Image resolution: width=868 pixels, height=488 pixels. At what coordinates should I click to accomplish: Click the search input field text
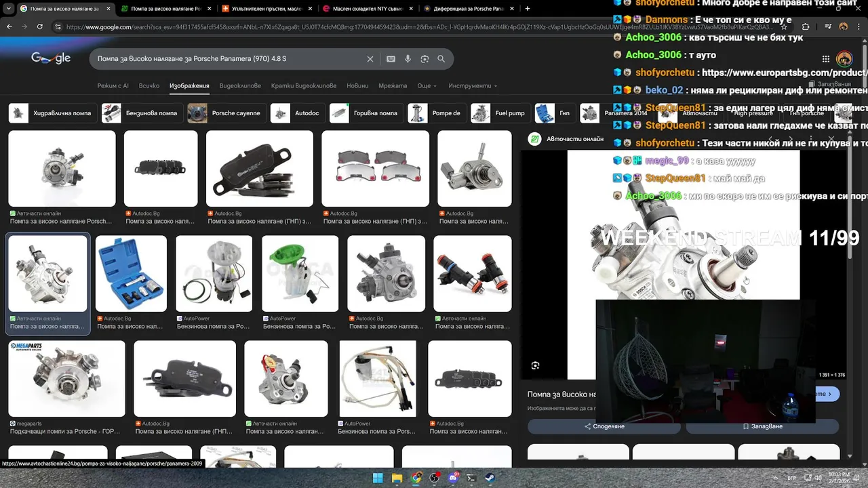192,59
